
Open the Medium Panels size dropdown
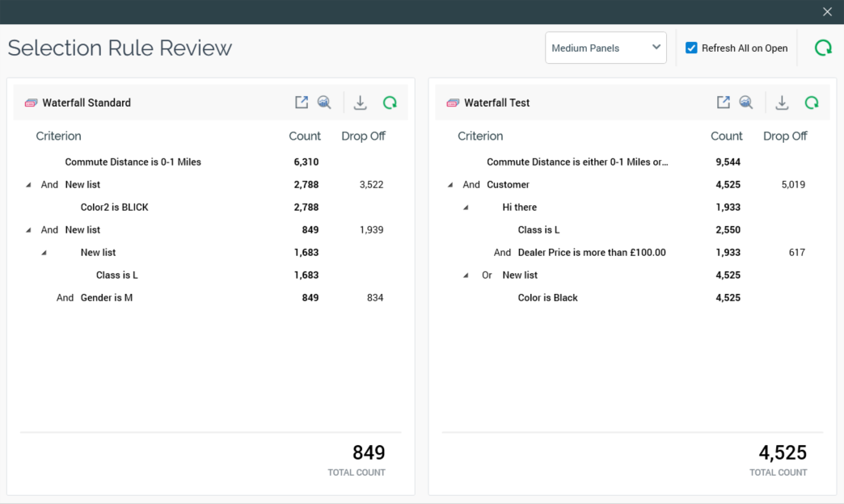[x=606, y=48]
